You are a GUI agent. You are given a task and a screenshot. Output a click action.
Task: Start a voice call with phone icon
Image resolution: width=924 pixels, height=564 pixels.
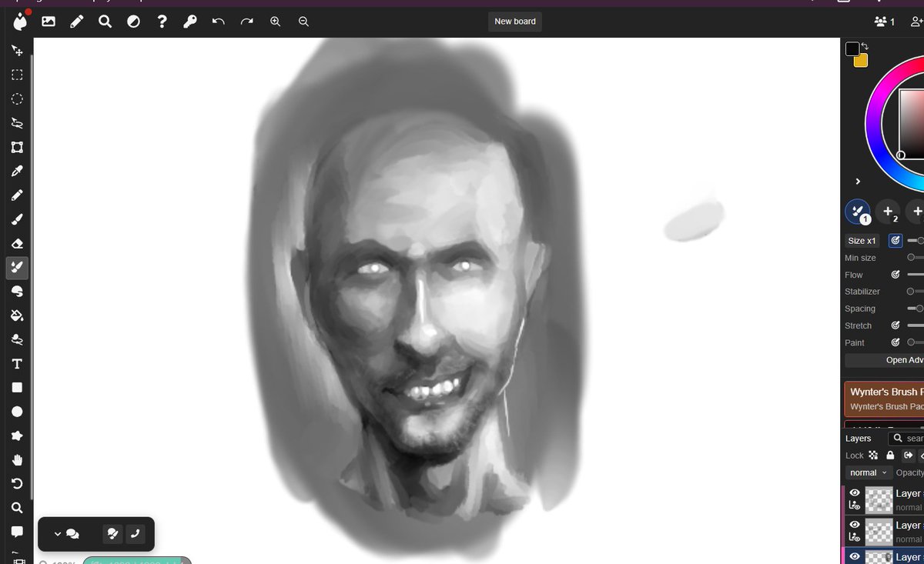click(135, 534)
